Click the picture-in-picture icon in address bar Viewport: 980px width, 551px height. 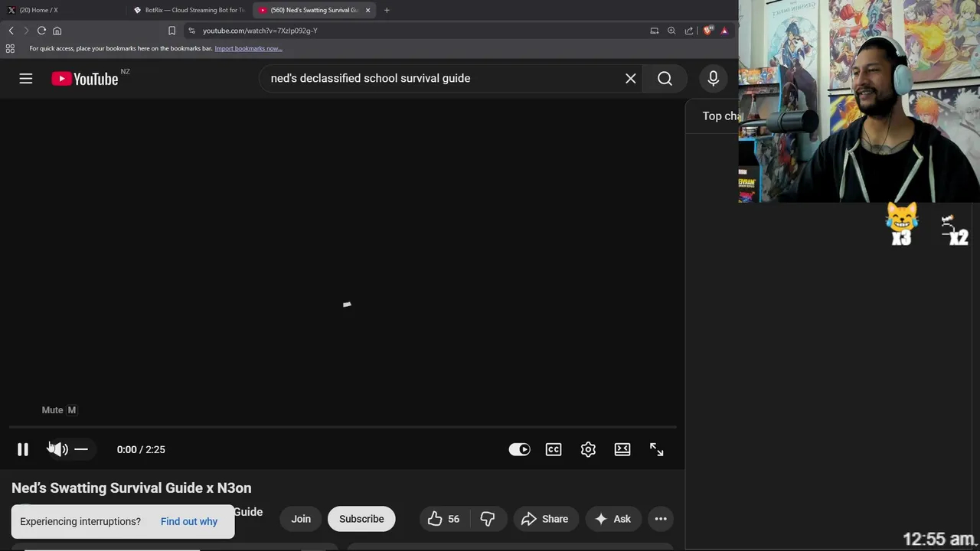pyautogui.click(x=655, y=31)
